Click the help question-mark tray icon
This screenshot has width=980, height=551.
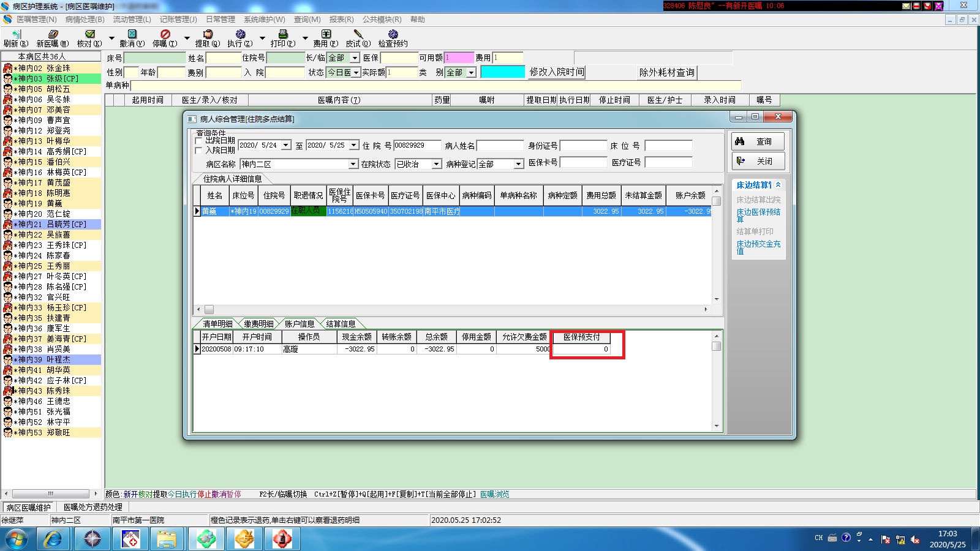846,538
